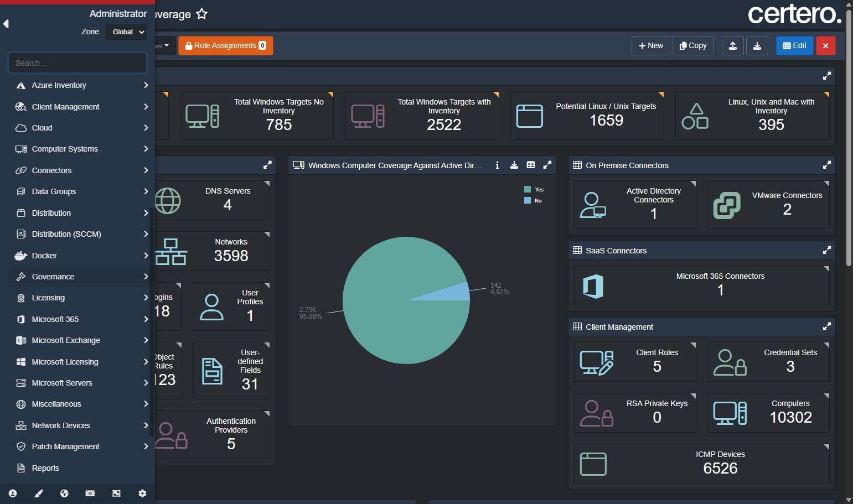Screen dimensions: 853x504
Task: Open the Authentication Providers tile
Action: (213, 435)
